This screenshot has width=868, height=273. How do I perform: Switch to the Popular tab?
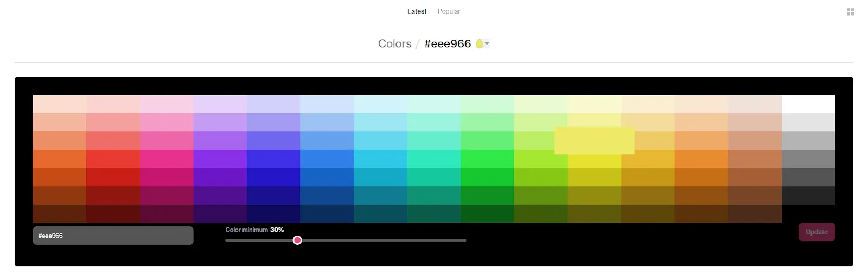tap(449, 11)
